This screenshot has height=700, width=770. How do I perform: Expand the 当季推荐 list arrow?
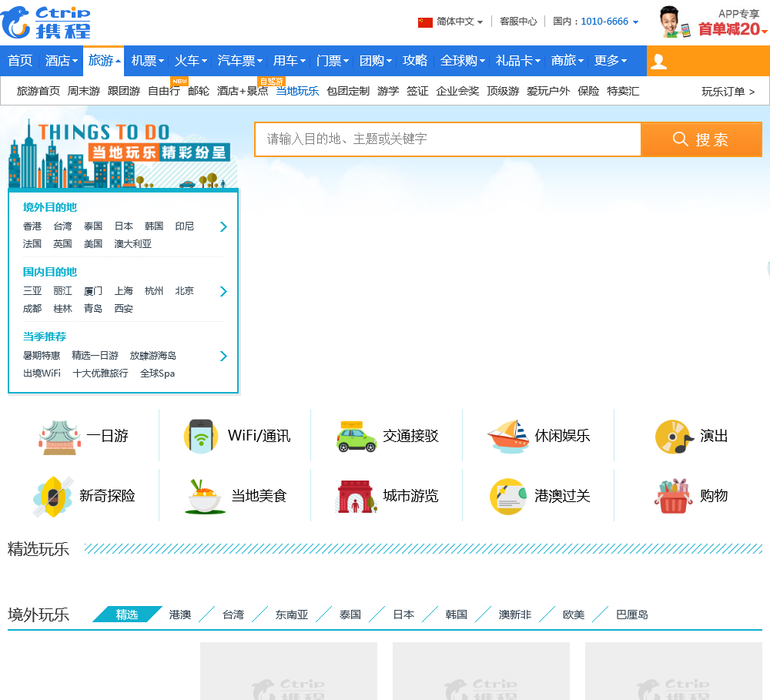[223, 356]
